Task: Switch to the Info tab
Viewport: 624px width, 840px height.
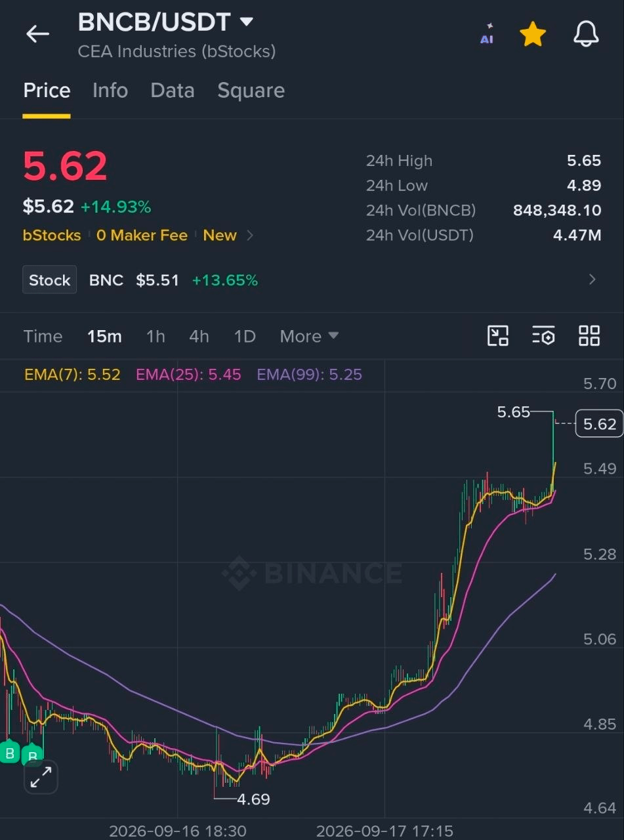Action: click(110, 91)
